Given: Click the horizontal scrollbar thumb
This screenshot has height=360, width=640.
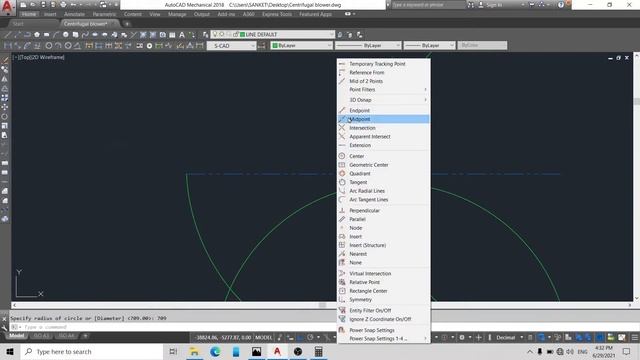Looking at the screenshot, I should [x=322, y=305].
